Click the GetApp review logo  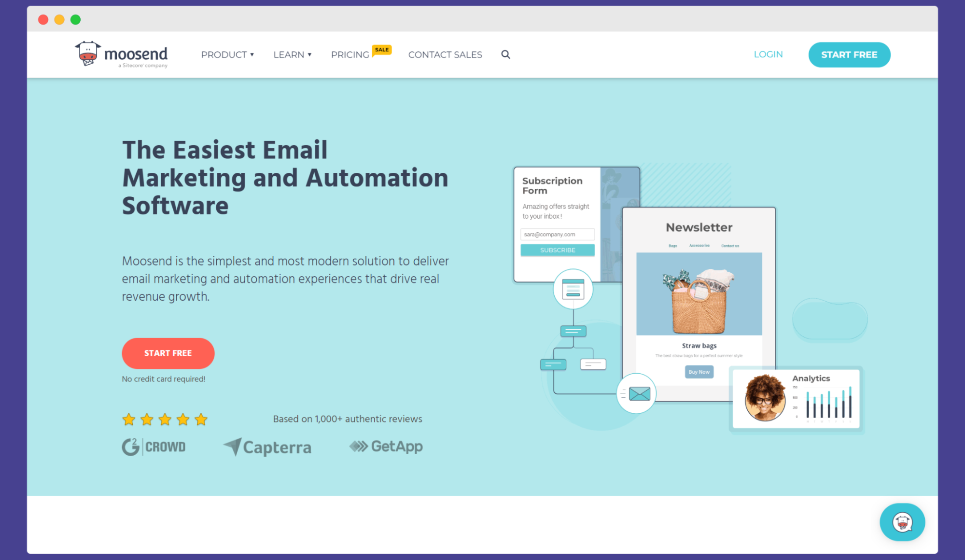pyautogui.click(x=387, y=447)
